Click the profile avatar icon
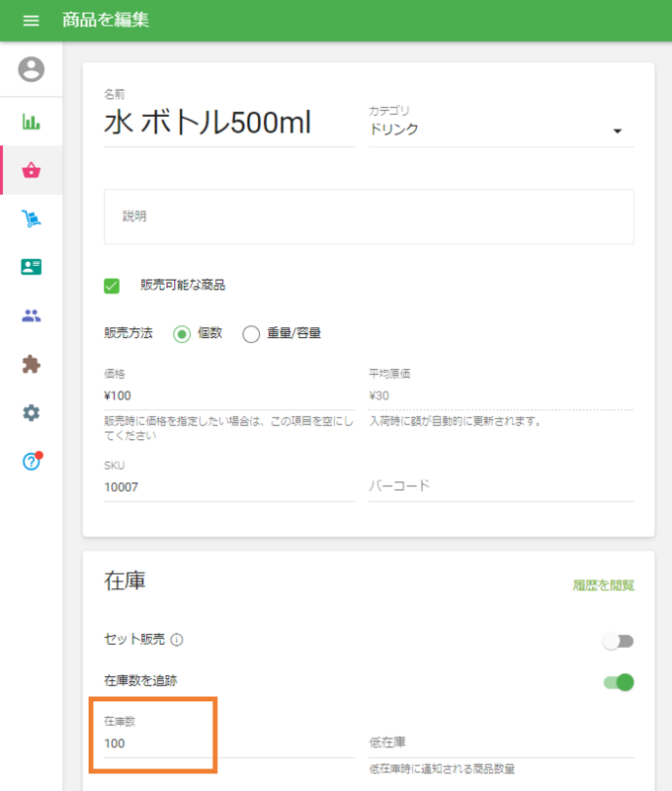The image size is (672, 791). point(31,70)
